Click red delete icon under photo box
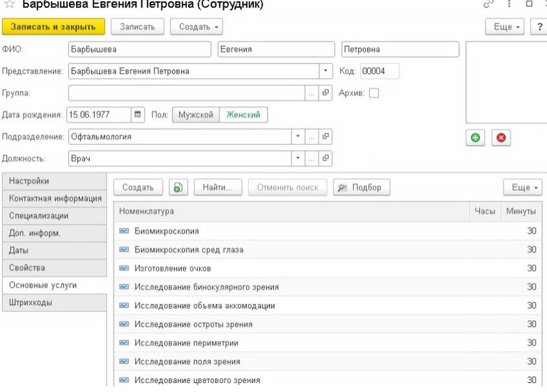The height and width of the screenshot is (392, 547). [x=501, y=137]
